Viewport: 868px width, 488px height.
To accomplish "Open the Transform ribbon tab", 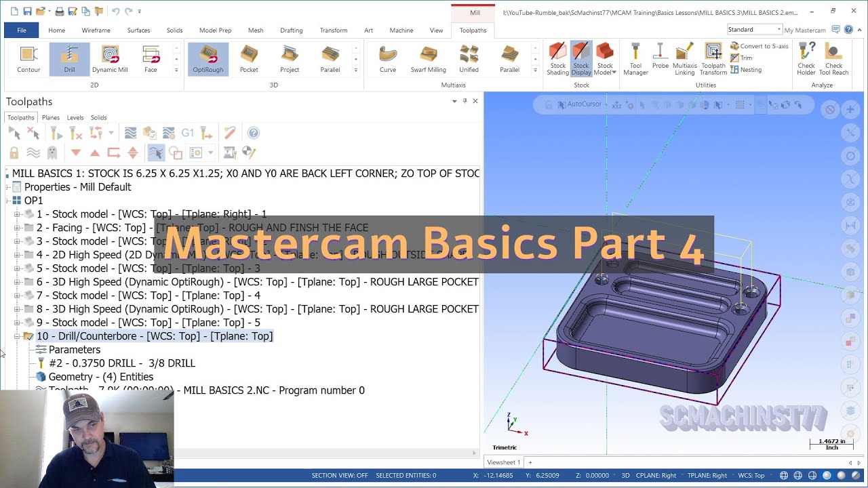I will (x=333, y=30).
